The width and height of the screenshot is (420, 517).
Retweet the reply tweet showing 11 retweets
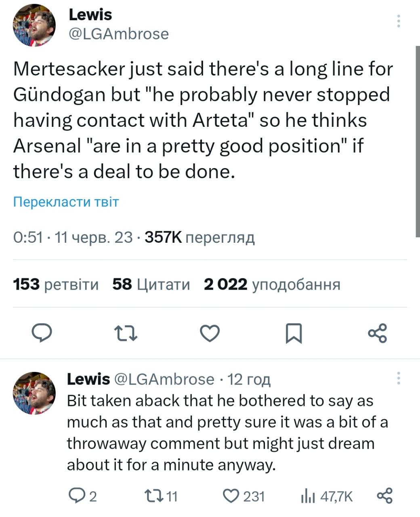(x=161, y=496)
